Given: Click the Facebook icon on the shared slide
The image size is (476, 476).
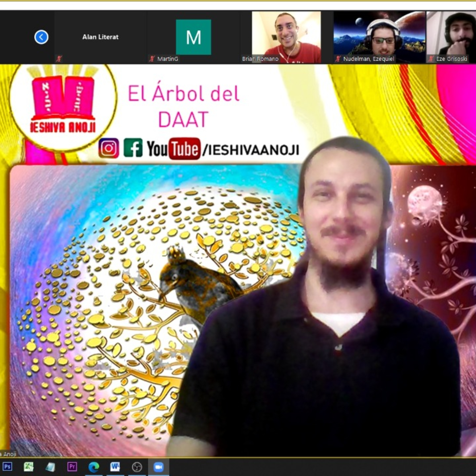Looking at the screenshot, I should point(133,148).
